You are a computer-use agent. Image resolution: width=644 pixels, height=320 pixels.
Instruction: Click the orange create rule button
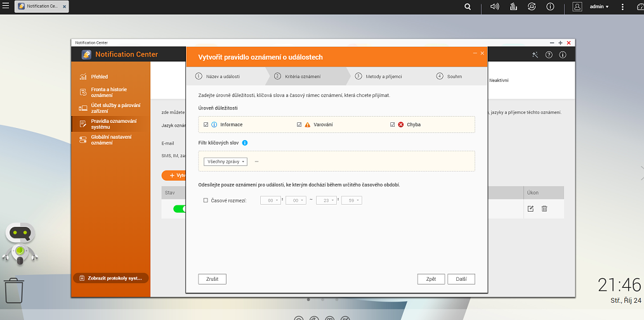174,176
